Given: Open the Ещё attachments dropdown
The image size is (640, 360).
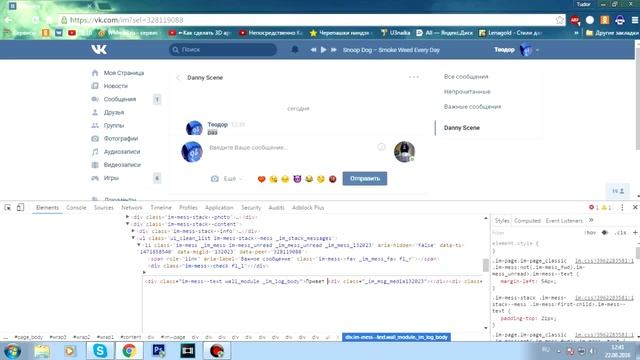Looking at the screenshot, I should coord(232,179).
